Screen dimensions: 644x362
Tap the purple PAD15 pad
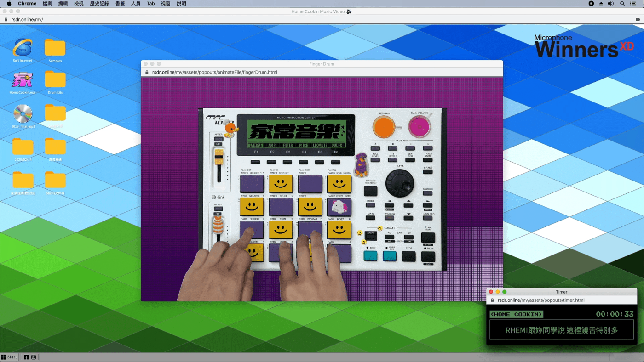tap(310, 184)
